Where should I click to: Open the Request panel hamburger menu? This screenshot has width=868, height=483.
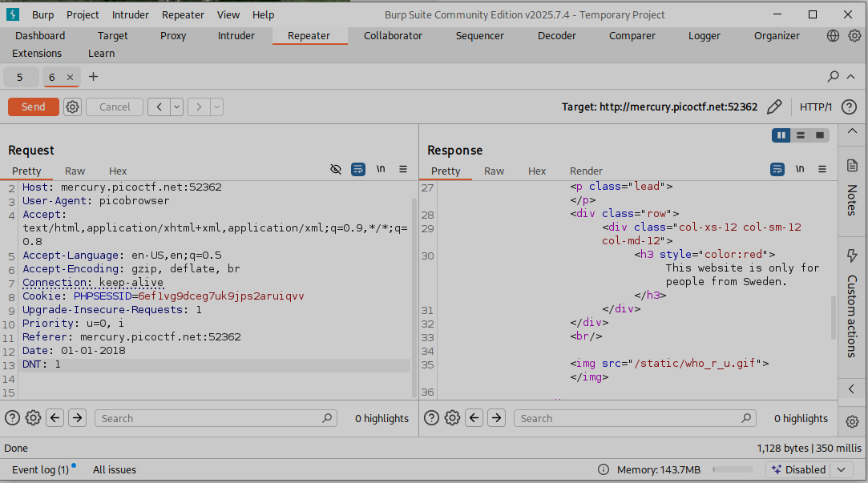click(x=403, y=169)
